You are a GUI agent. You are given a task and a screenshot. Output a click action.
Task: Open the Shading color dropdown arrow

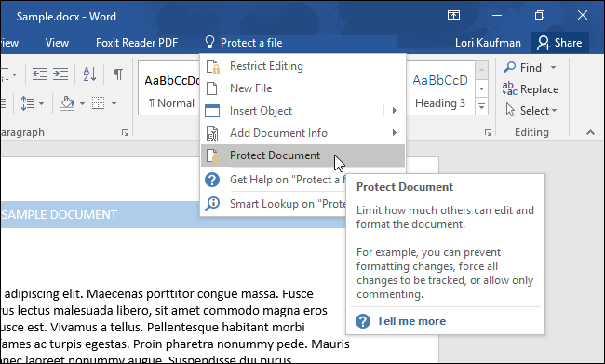(82, 103)
